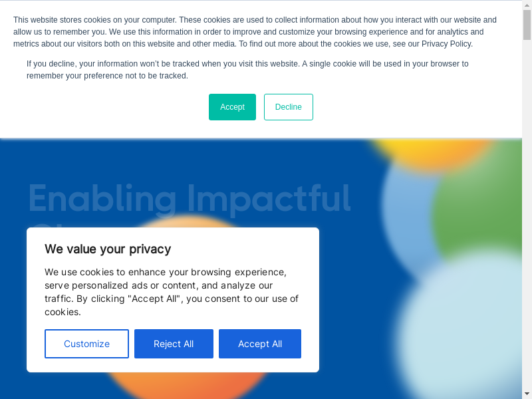Click the green Accept cookie button
Viewport: 532px width, 399px height.
coord(232,107)
